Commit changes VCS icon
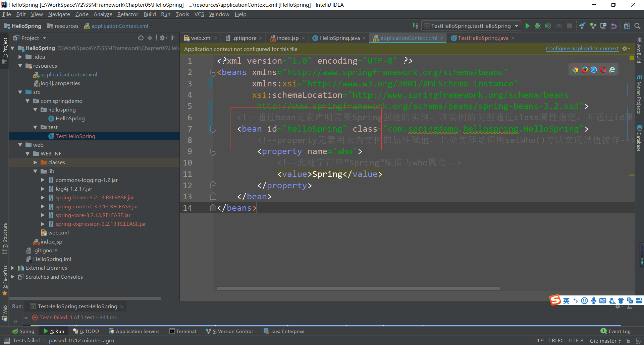The image size is (644, 345). click(x=593, y=26)
